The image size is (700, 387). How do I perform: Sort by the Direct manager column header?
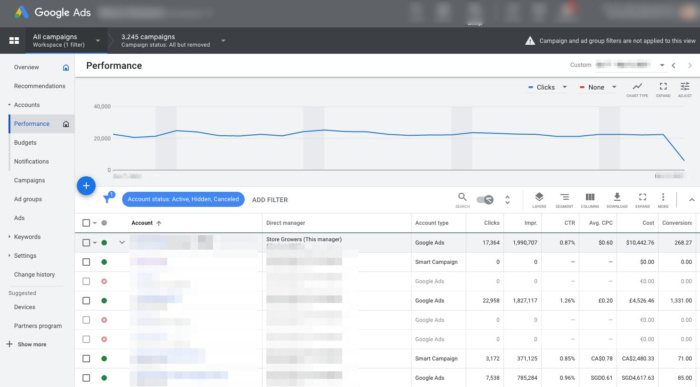click(x=286, y=223)
